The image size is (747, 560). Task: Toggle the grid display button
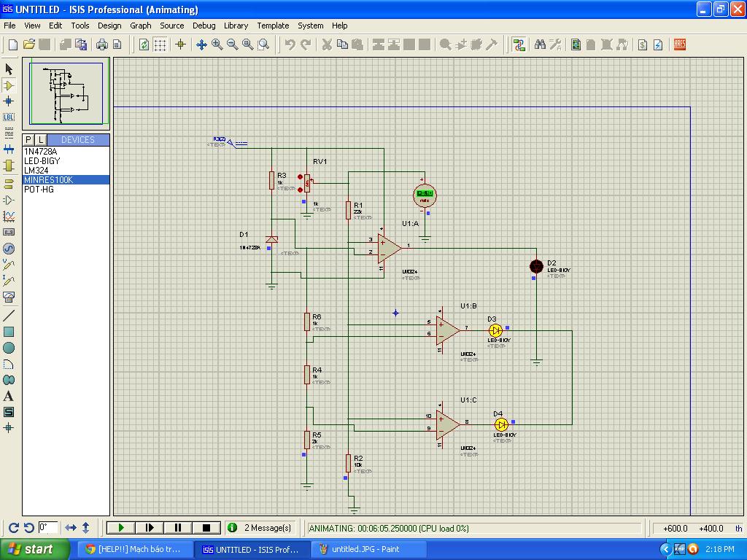coord(160,44)
